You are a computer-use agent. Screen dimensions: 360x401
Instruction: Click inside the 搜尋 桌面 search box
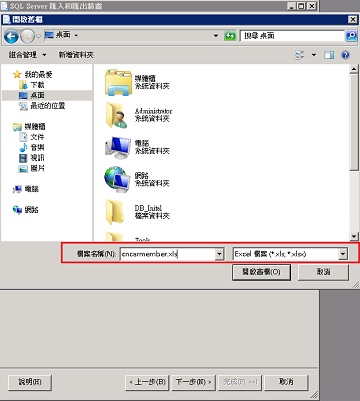pos(292,36)
